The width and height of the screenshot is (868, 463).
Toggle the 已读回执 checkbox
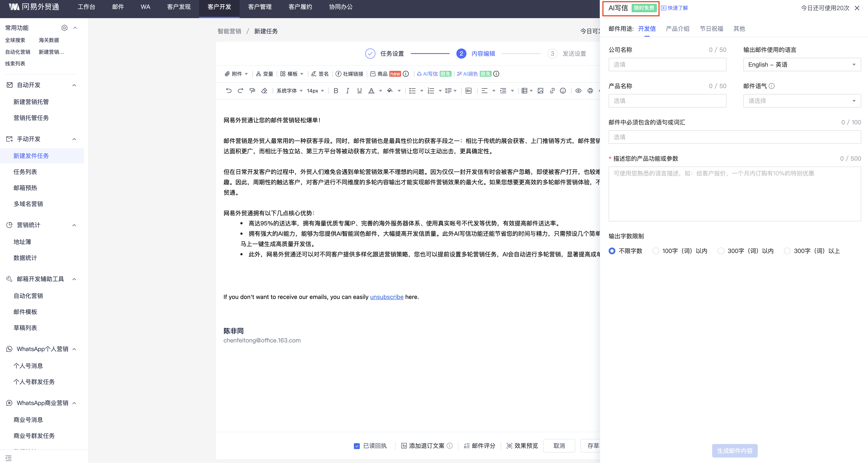(356, 446)
